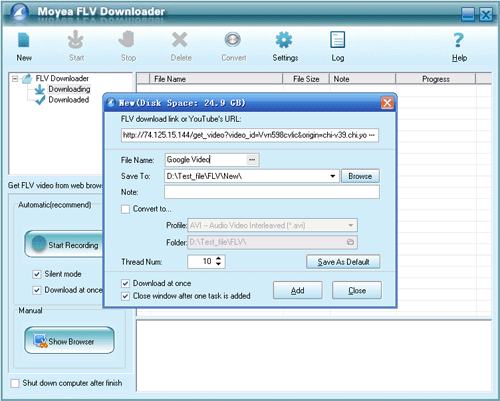Viewport: 500px width, 401px height.
Task: Click the Note column header
Action: [362, 79]
